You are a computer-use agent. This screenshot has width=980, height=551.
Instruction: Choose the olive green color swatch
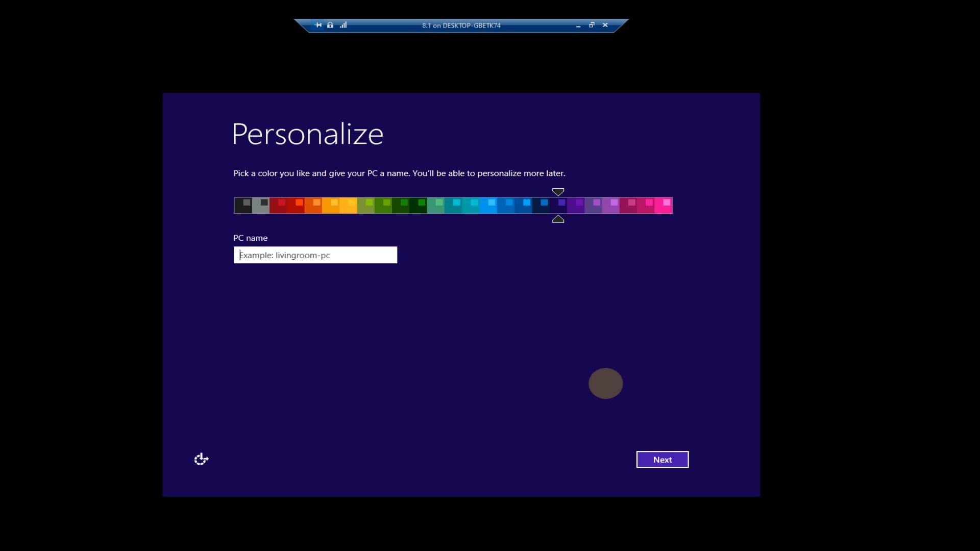click(365, 206)
